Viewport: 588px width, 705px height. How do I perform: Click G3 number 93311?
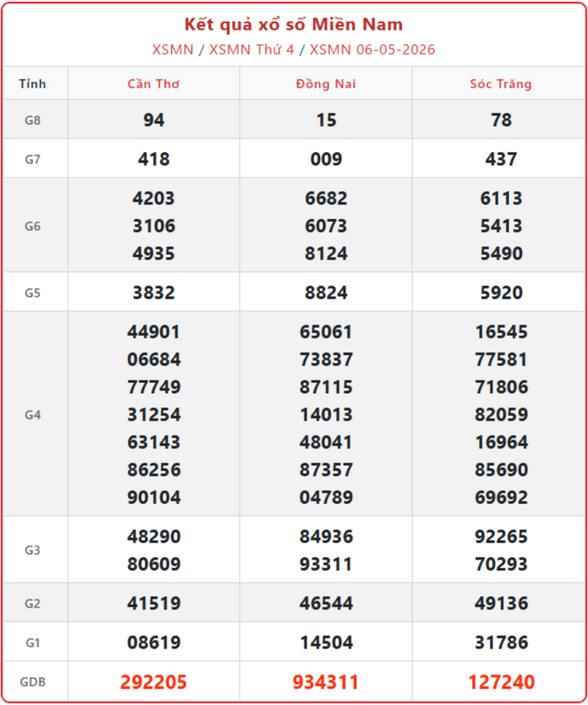[326, 564]
